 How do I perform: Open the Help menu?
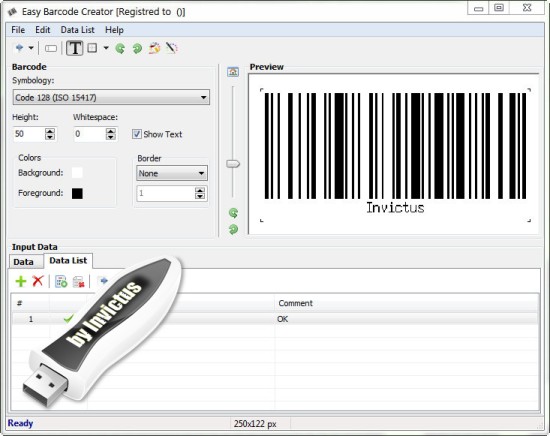(114, 30)
